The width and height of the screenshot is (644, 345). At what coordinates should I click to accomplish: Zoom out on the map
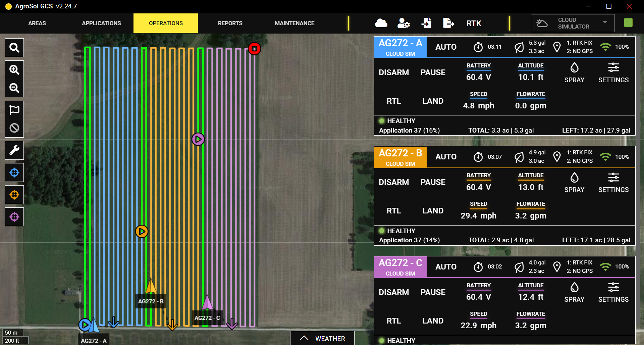(14, 88)
